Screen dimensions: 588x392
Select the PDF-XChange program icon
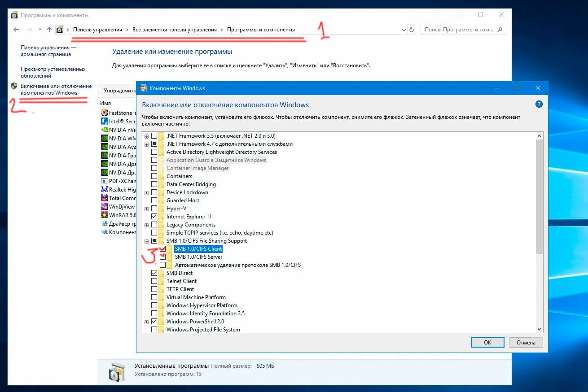tap(105, 181)
